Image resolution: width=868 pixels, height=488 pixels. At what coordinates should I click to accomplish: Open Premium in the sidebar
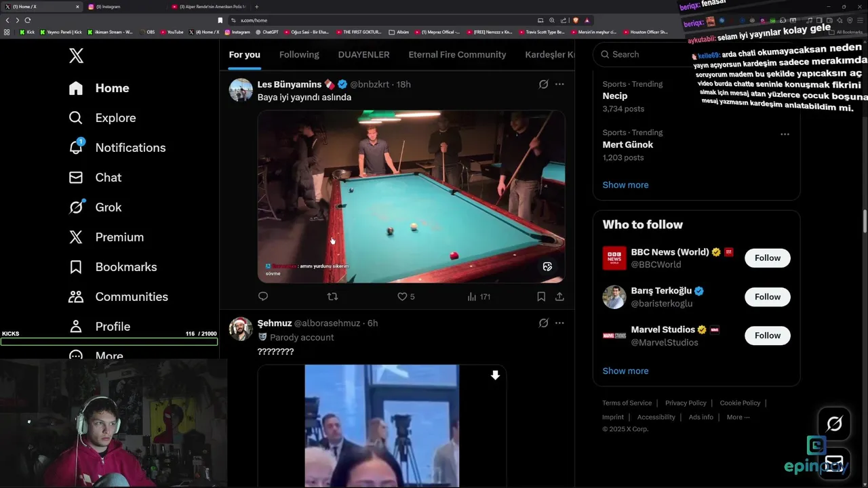[106, 237]
